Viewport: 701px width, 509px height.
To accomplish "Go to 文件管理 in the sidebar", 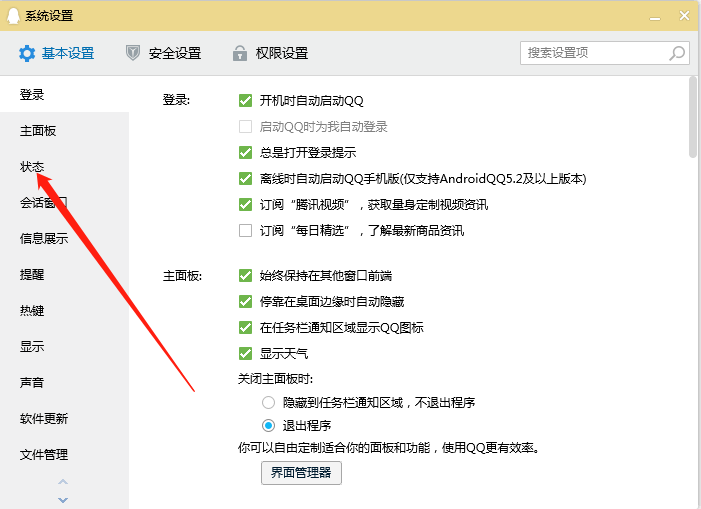I will point(64,454).
